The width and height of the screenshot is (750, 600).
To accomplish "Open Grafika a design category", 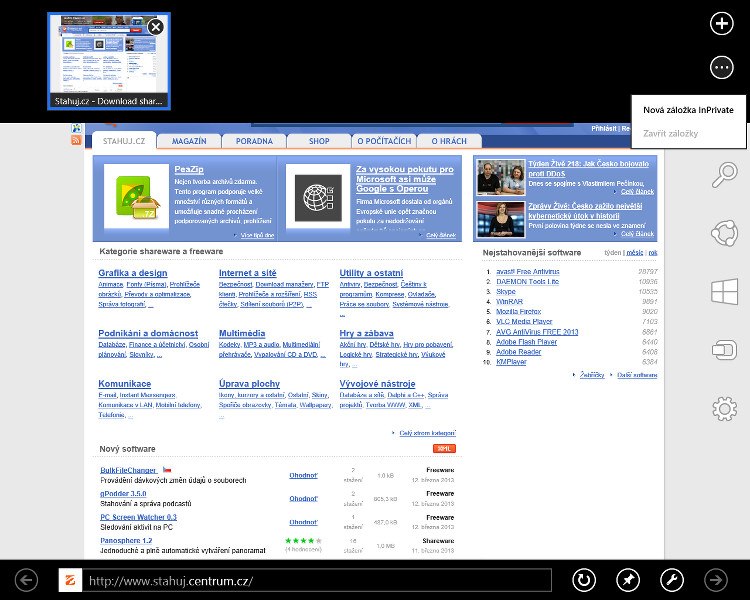I will 132,273.
